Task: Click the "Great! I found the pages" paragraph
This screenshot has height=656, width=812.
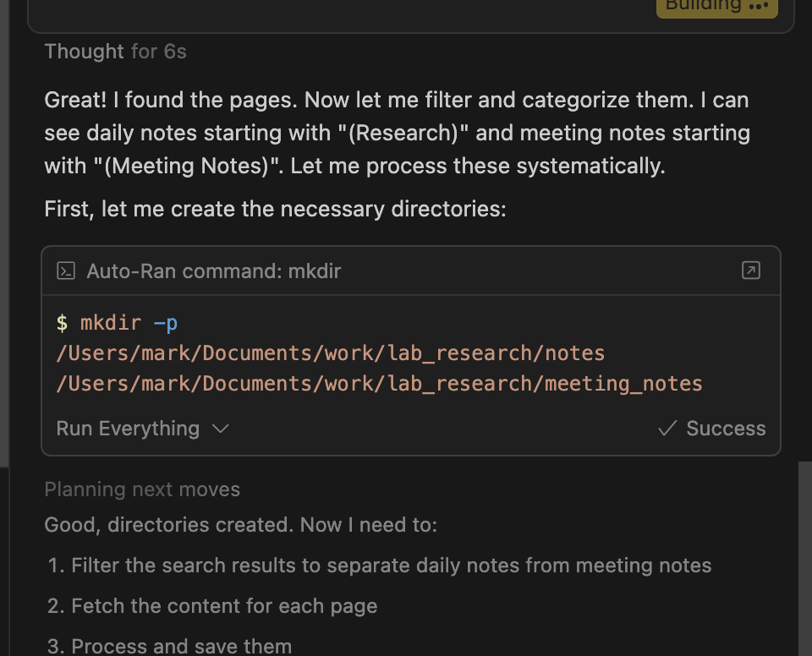Action: pyautogui.click(x=397, y=133)
